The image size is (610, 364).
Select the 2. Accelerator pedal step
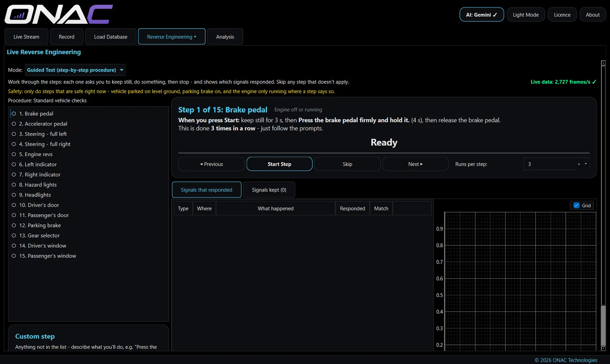click(x=88, y=124)
